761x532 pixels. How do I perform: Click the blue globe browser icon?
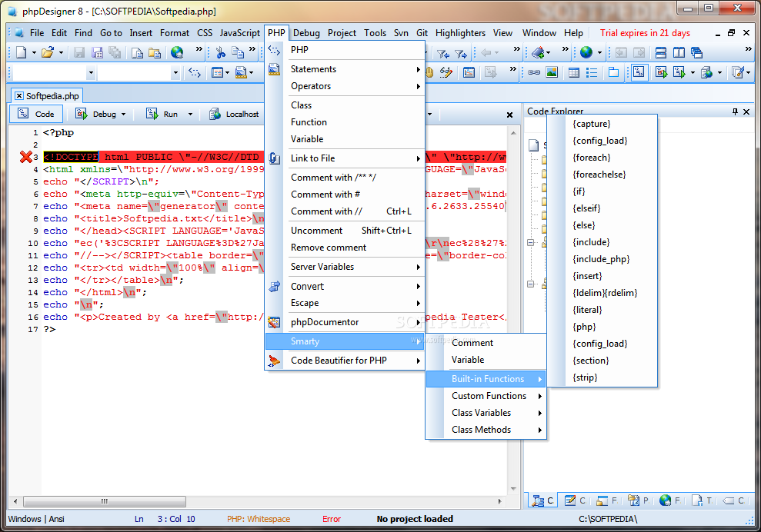586,52
